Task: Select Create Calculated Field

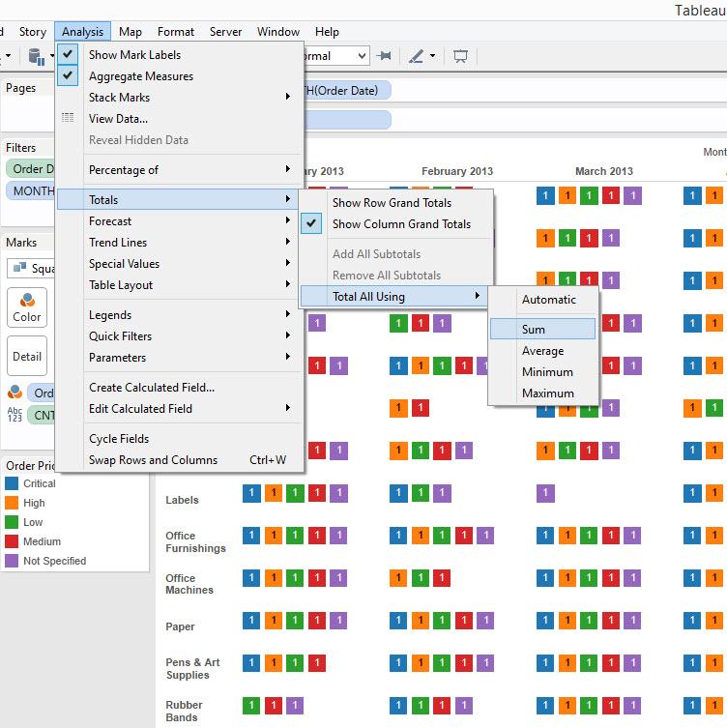Action: tap(152, 388)
